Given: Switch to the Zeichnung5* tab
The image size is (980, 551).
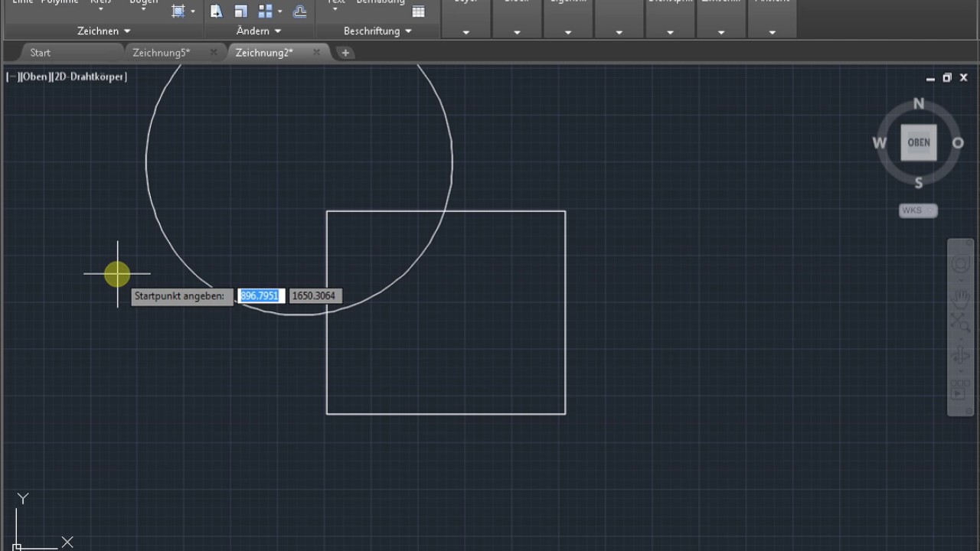Looking at the screenshot, I should coord(161,53).
